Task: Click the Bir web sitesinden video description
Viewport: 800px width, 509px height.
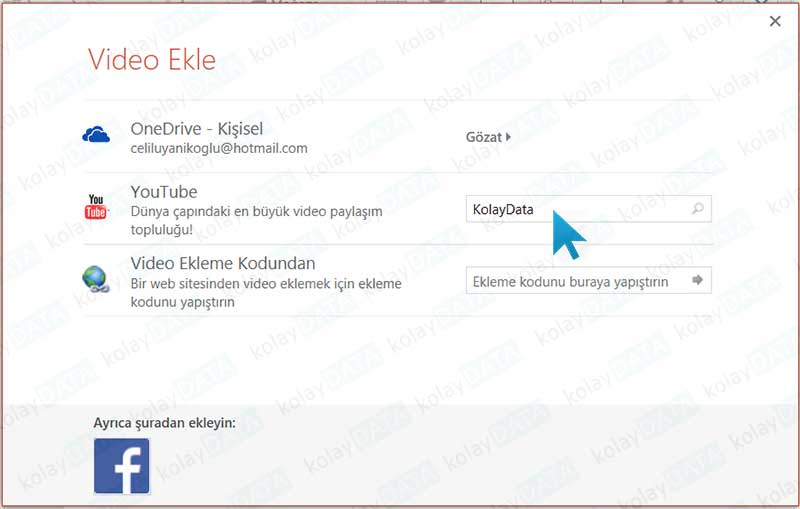Action: (266, 292)
